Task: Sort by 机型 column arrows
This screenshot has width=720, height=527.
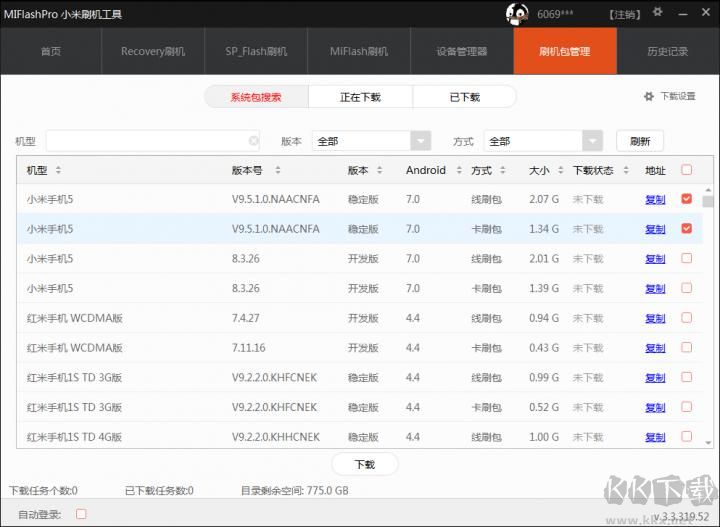Action: point(58,170)
